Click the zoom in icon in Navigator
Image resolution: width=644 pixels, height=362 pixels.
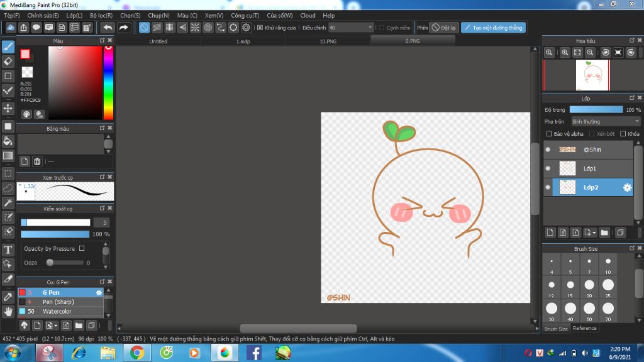point(565,53)
